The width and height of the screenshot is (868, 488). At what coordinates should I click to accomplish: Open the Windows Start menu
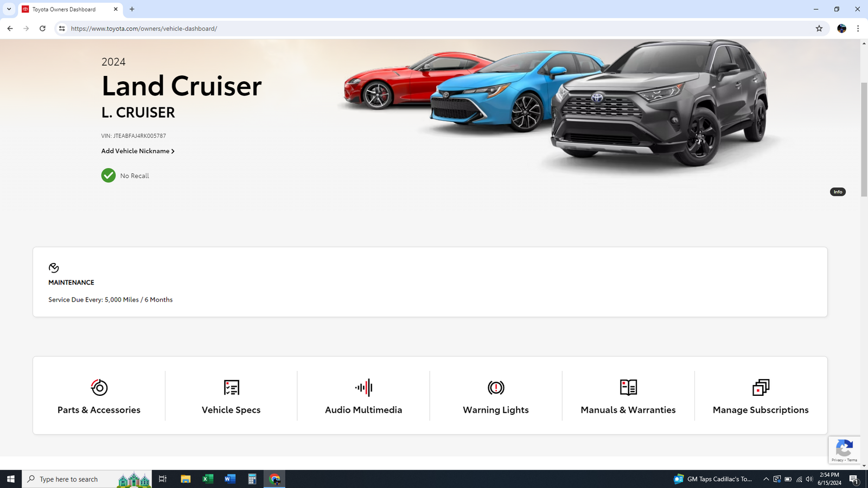click(x=11, y=479)
